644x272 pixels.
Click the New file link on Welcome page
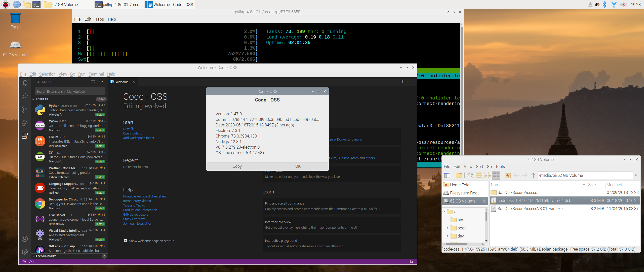[129, 129]
